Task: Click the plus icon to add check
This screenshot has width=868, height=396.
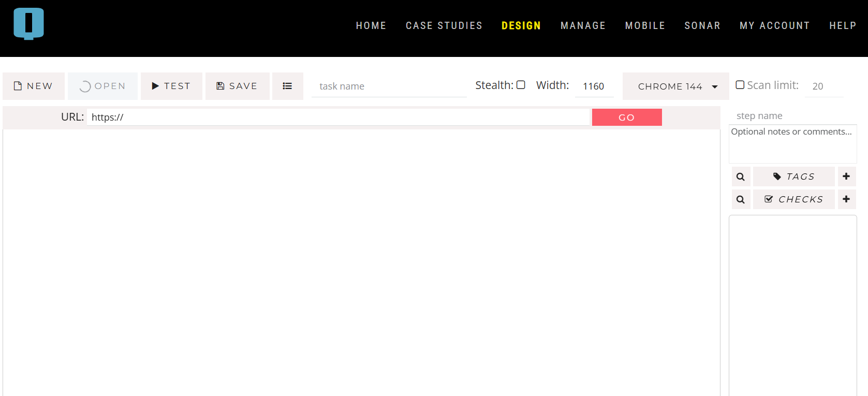Action: coord(846,199)
